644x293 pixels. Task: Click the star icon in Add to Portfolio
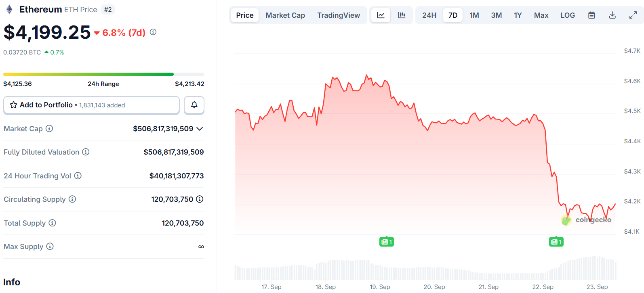pos(13,105)
